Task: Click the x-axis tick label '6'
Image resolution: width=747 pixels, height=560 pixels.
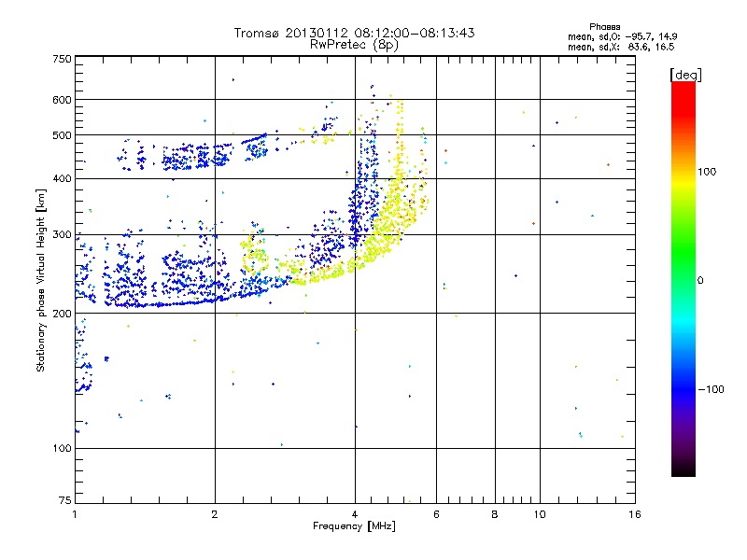Action: (436, 514)
